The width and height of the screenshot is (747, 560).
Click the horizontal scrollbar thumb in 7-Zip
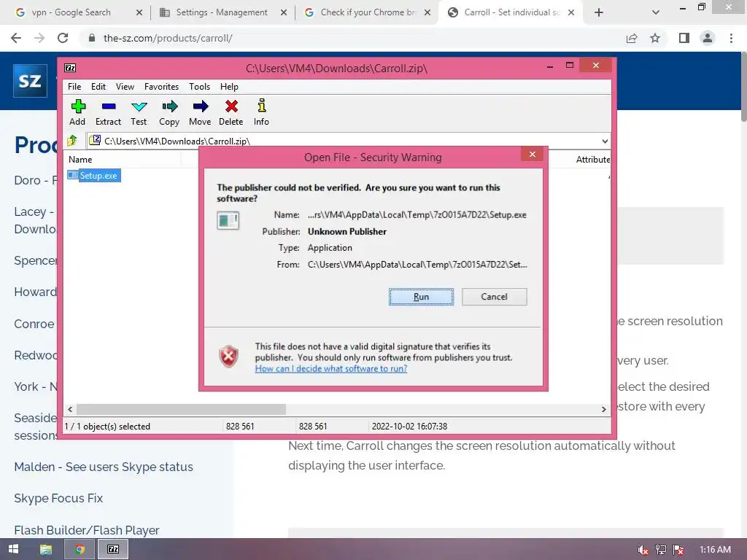(181, 409)
